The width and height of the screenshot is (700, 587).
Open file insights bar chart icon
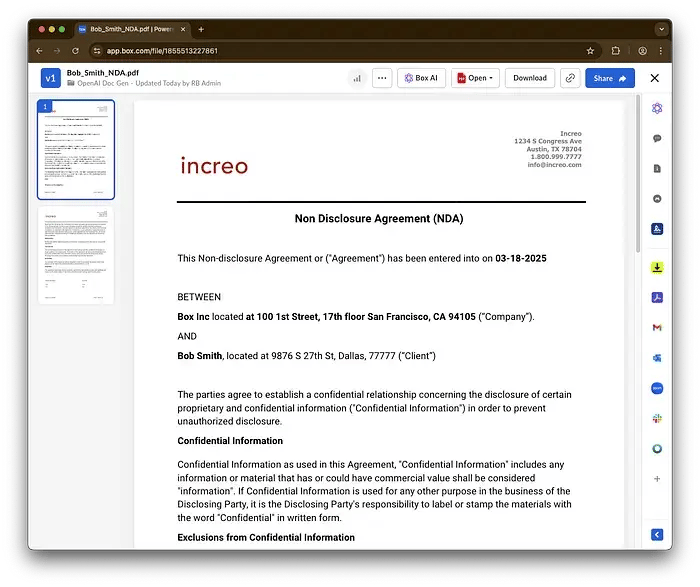pos(357,78)
